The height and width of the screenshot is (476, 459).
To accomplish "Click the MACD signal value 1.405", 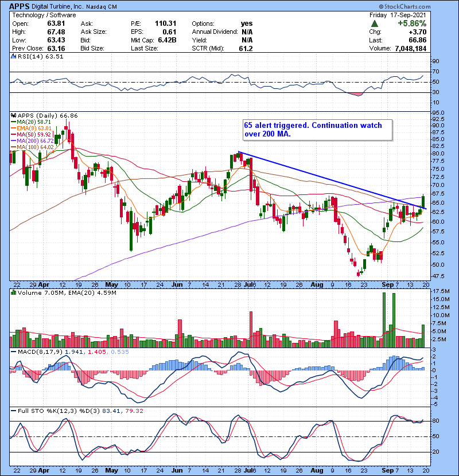I will click(97, 352).
